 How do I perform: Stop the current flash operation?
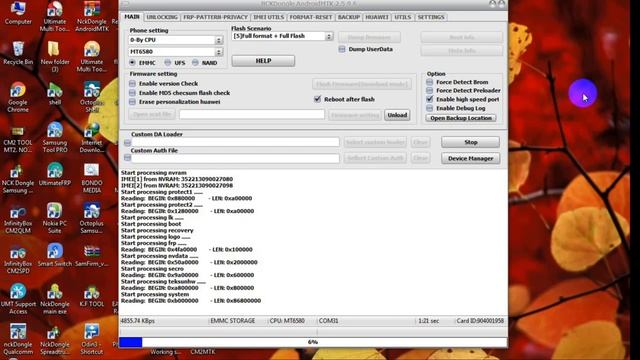pyautogui.click(x=471, y=142)
